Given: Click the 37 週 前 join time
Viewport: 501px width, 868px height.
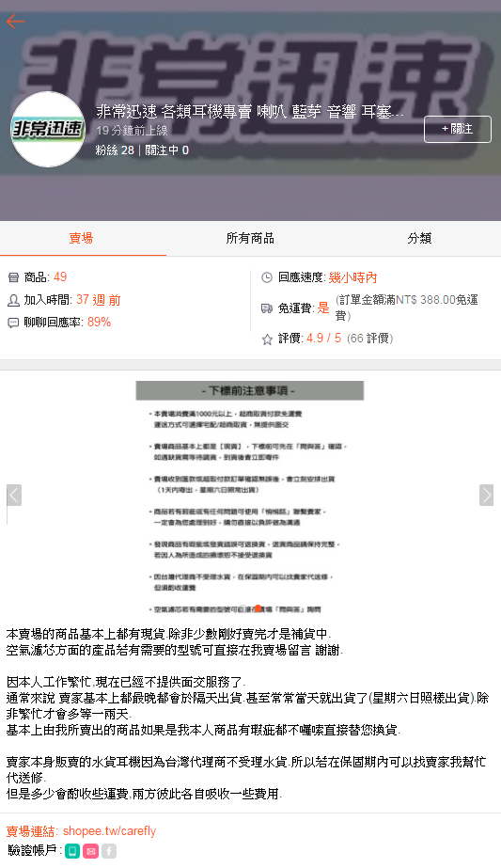Looking at the screenshot, I should point(99,299).
